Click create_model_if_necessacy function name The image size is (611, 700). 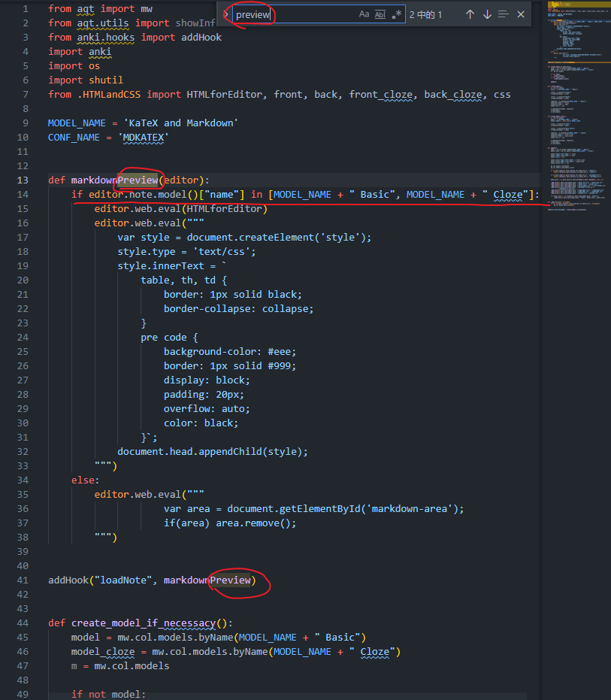[x=144, y=623]
